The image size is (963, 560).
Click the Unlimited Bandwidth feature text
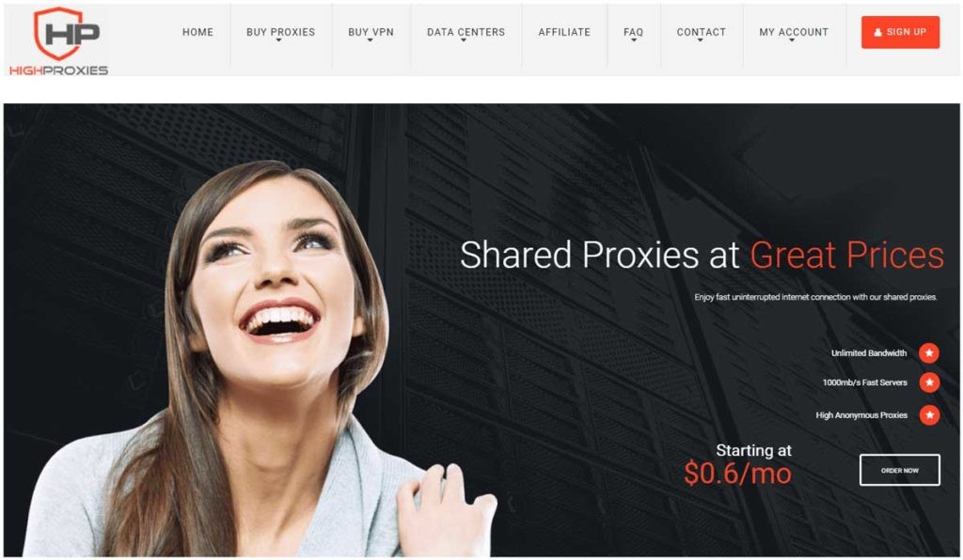868,353
